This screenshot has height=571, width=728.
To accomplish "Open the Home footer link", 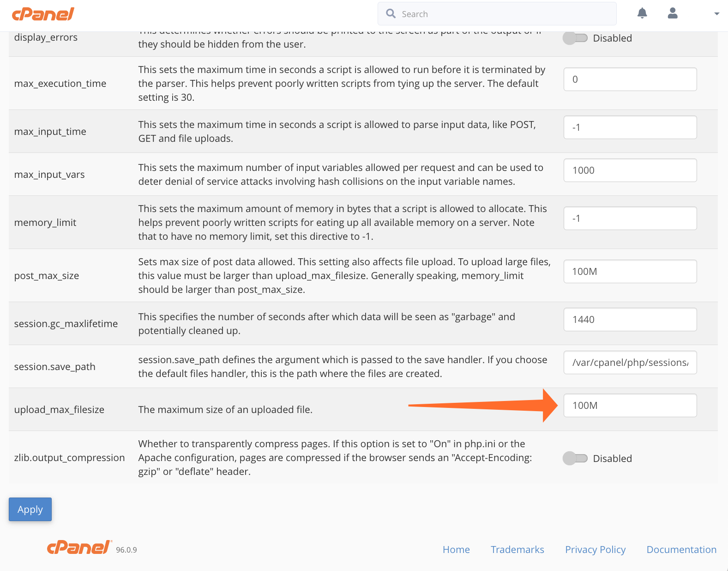I will [x=456, y=549].
